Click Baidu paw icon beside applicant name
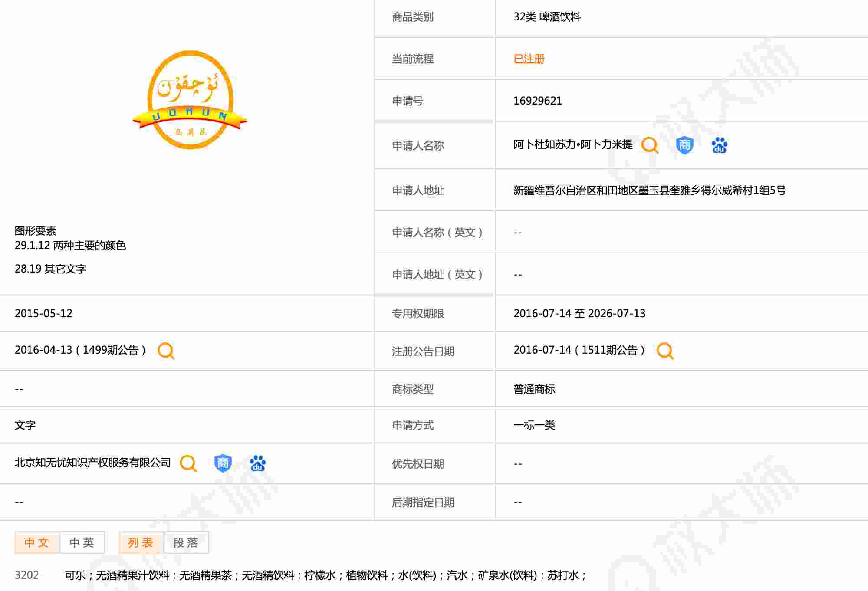868x591 pixels. 719,145
